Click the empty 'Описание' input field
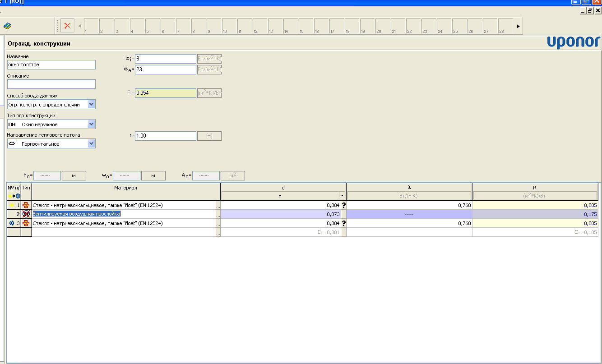The image size is (602, 364). click(x=51, y=84)
